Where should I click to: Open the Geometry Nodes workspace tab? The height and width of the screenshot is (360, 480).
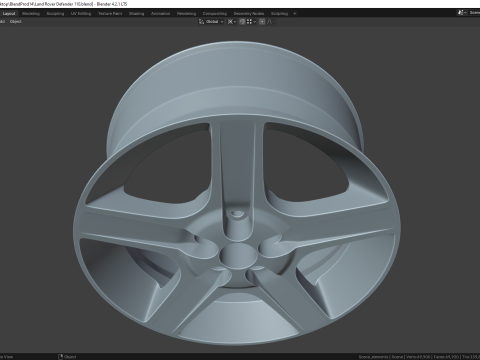click(249, 14)
